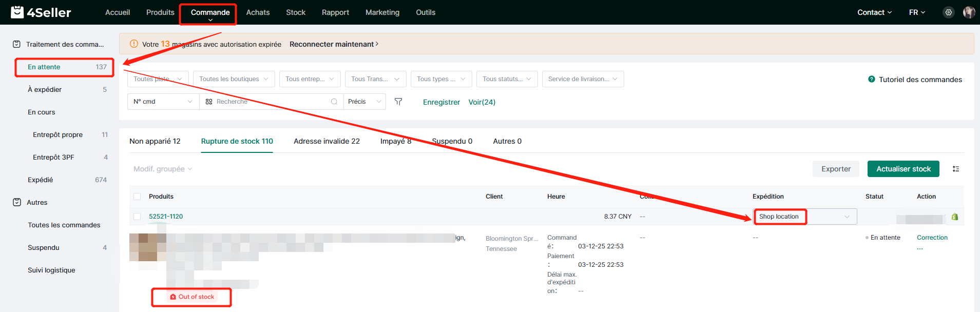Switch to the Adresse invalide tab

point(326,141)
